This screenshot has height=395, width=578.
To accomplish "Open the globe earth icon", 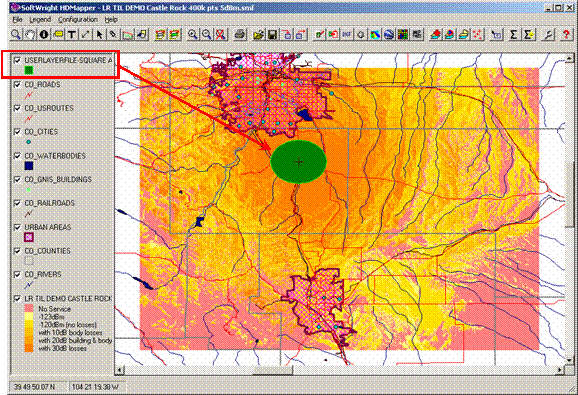I will 389,35.
